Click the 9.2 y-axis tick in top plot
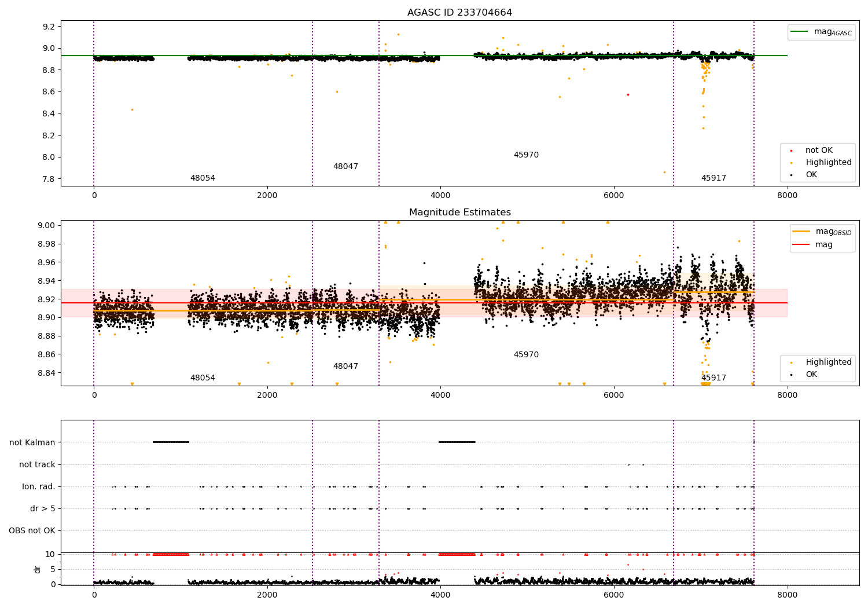The image size is (868, 608). point(50,27)
